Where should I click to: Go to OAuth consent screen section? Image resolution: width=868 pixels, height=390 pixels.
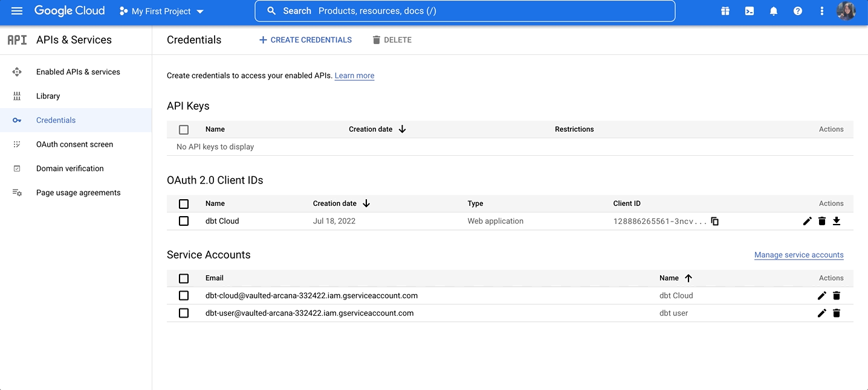click(x=74, y=144)
